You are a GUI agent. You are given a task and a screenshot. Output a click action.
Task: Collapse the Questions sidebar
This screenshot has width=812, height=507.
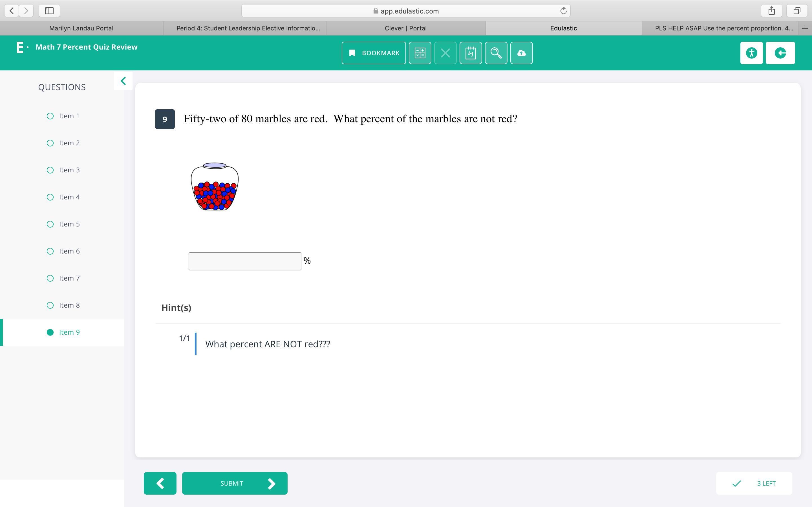coord(123,81)
